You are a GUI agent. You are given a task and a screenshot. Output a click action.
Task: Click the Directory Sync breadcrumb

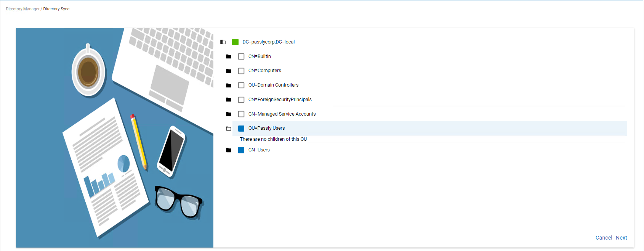pos(56,9)
